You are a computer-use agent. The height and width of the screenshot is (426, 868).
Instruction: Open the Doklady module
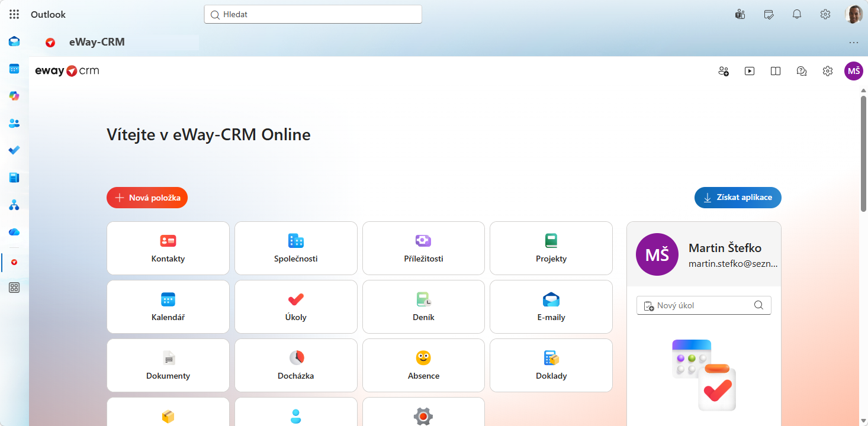(551, 366)
